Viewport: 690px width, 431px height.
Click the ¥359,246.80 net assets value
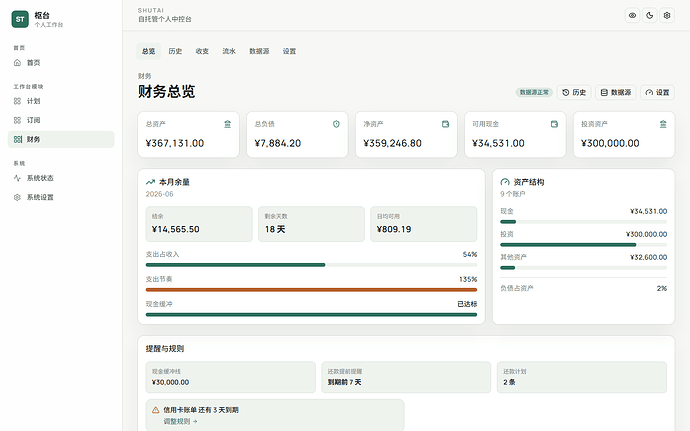tap(393, 143)
